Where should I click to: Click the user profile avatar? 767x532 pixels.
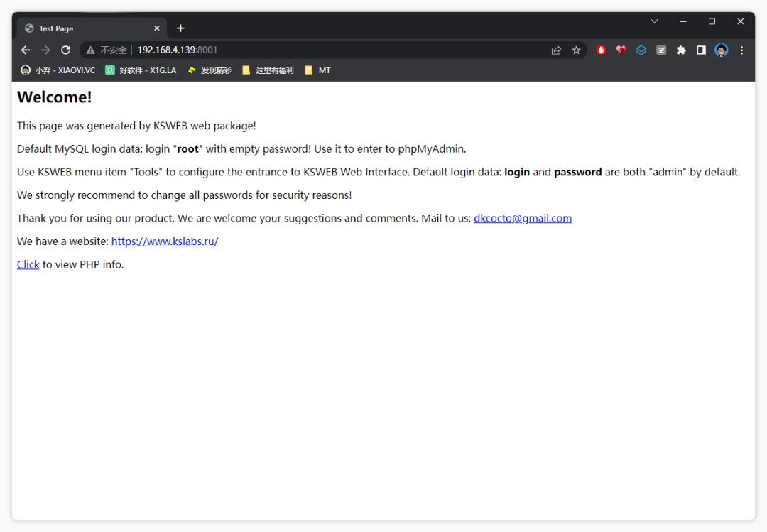722,50
